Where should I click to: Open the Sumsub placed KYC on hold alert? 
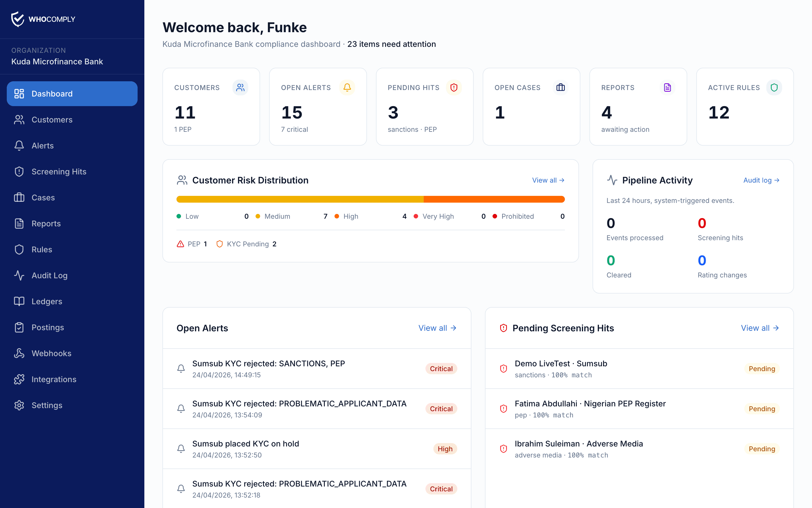(x=317, y=448)
